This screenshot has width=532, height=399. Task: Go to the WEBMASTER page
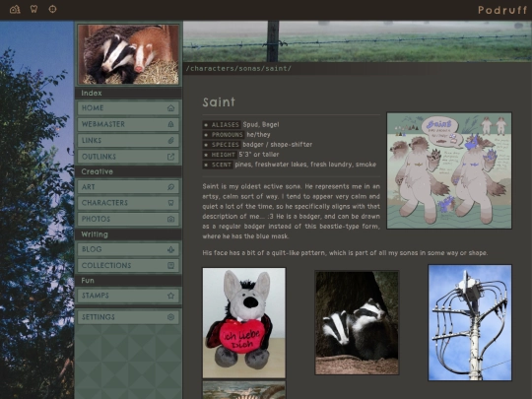(128, 124)
